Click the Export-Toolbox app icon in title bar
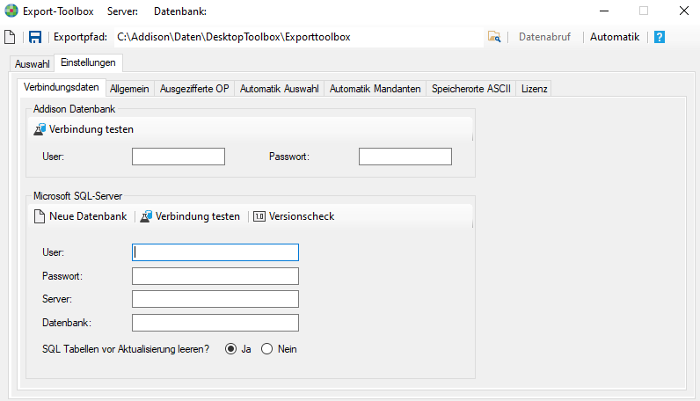This screenshot has width=700, height=401. (x=11, y=11)
